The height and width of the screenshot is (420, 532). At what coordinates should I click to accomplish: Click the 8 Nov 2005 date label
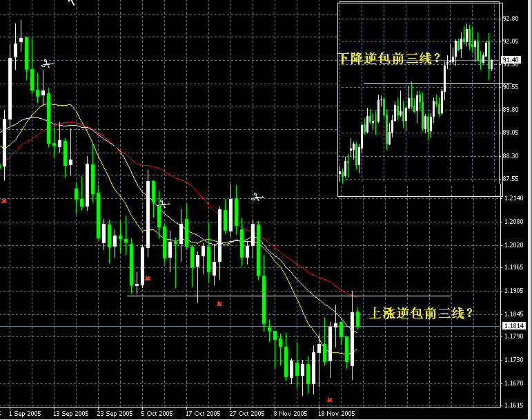pos(290,414)
